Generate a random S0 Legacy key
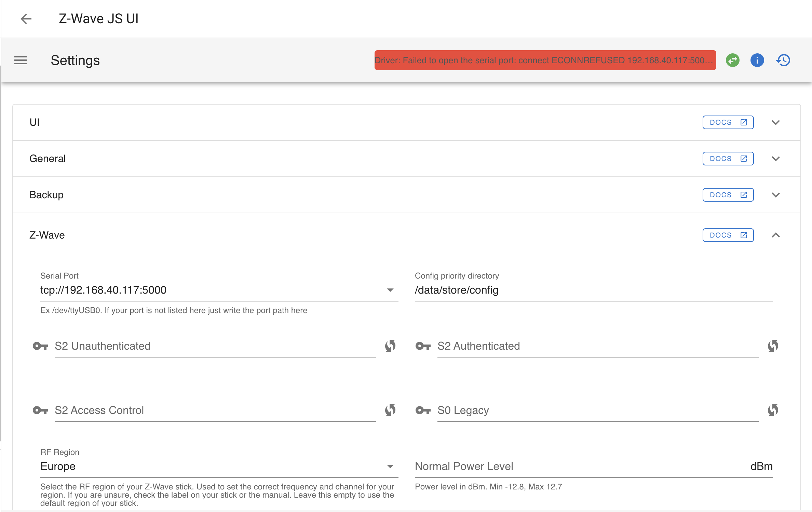This screenshot has height=512, width=812. (x=773, y=410)
